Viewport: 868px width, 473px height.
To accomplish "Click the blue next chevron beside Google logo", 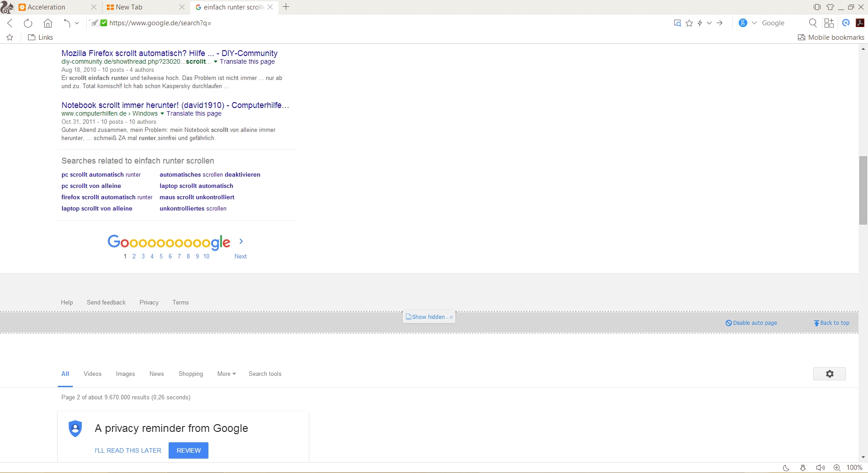I will click(241, 242).
